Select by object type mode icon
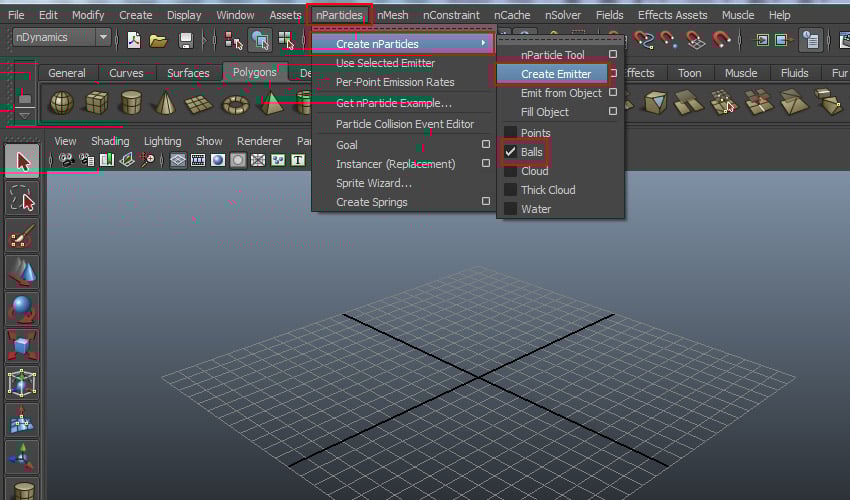 click(260, 40)
